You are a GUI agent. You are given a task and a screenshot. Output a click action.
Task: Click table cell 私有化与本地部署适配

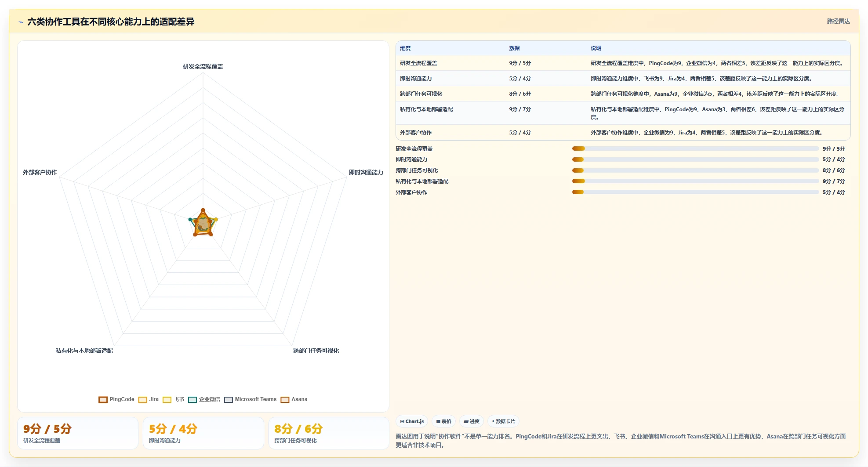point(426,109)
